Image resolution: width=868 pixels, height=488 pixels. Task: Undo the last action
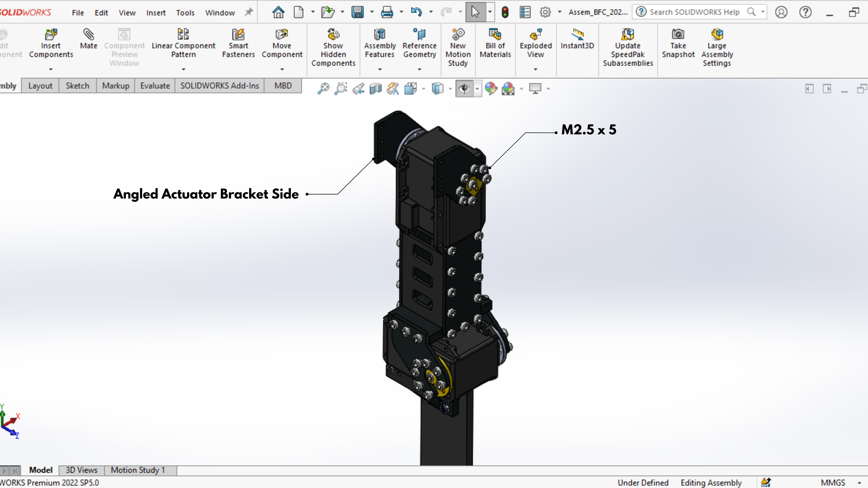click(x=416, y=12)
